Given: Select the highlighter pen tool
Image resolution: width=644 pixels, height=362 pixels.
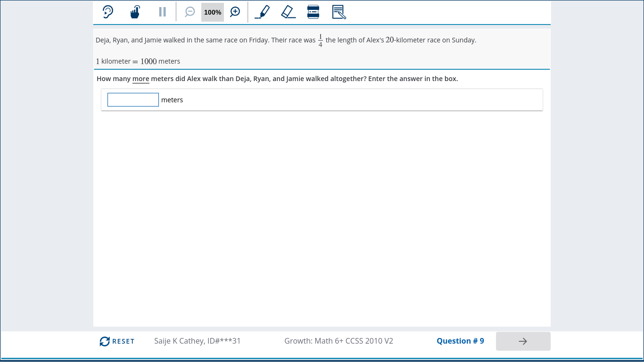Looking at the screenshot, I should pos(262,12).
